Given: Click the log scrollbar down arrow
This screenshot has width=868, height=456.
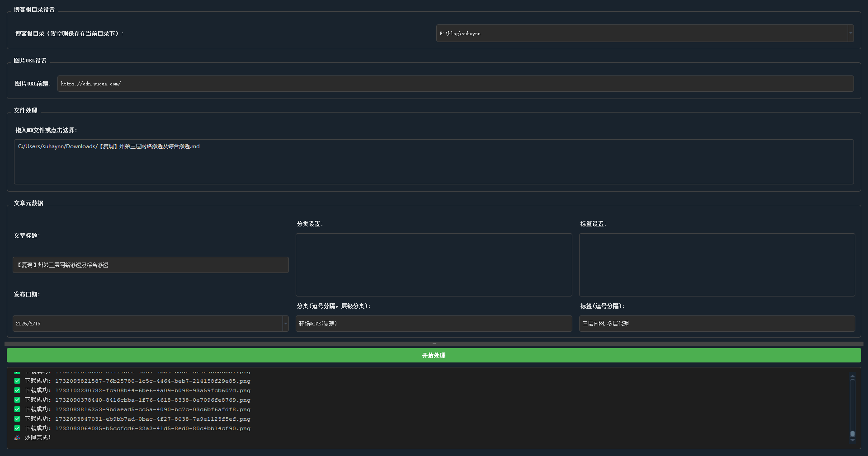Looking at the screenshot, I should pyautogui.click(x=852, y=440).
